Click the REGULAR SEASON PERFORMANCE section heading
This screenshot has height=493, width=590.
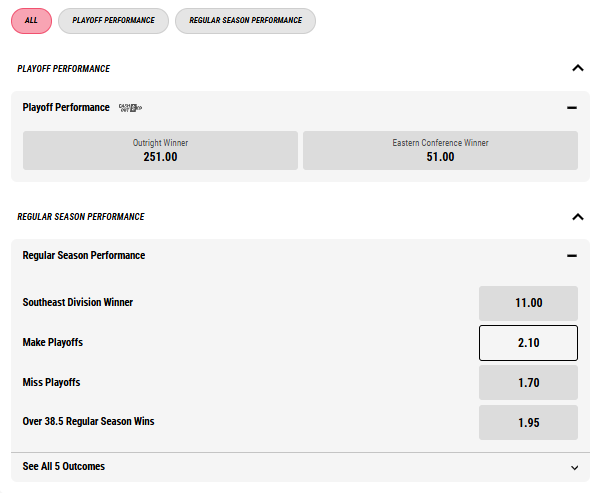[x=81, y=217]
